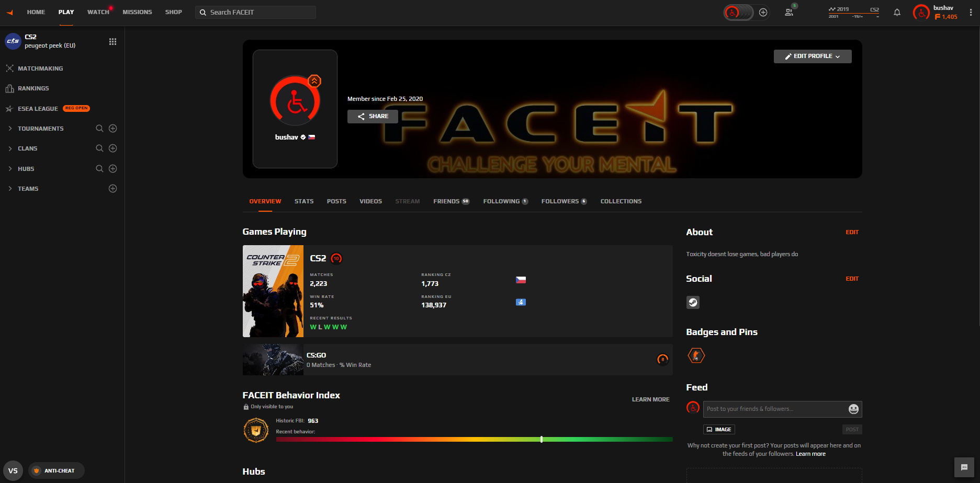Switch to the Posts tab
The width and height of the screenshot is (980, 483).
click(336, 201)
